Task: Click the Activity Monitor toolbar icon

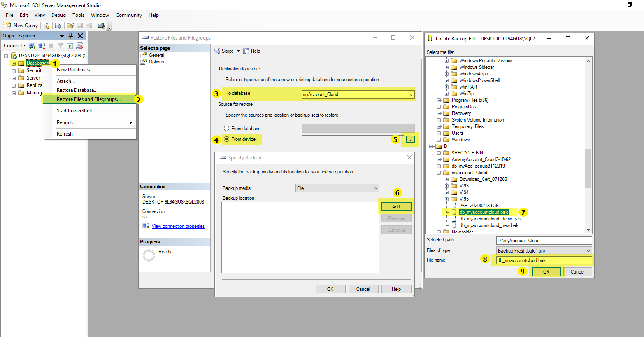Action: [101, 26]
